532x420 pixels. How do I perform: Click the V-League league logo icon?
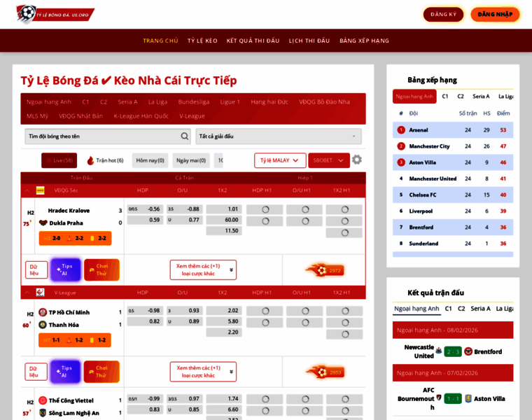pyautogui.click(x=41, y=293)
